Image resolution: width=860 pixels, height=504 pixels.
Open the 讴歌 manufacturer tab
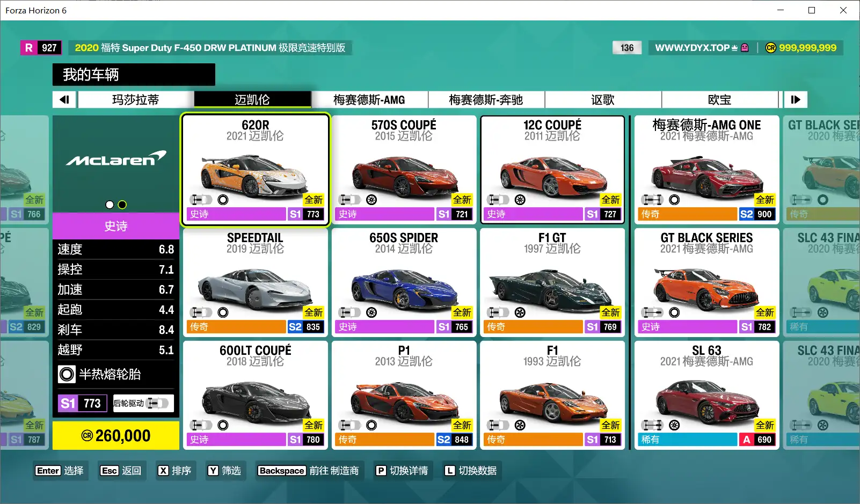tap(603, 99)
